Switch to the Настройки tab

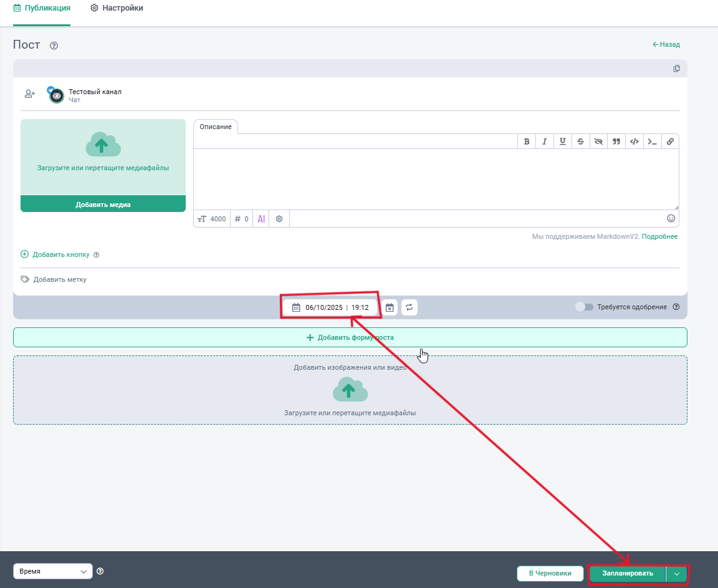point(117,8)
